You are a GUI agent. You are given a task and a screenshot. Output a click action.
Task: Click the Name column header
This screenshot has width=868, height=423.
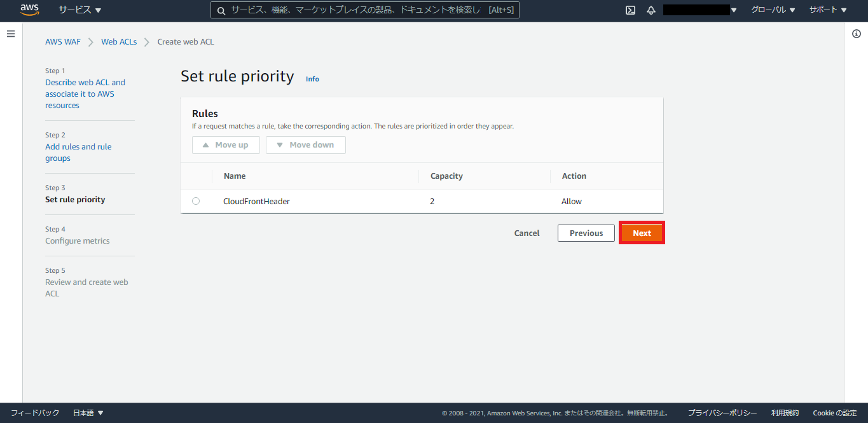point(235,176)
